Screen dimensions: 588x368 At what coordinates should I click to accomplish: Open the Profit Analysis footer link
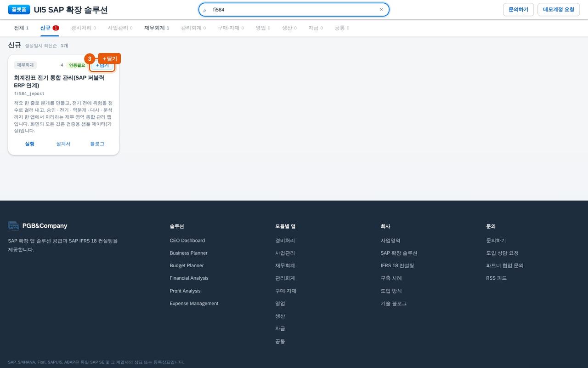[x=185, y=291]
